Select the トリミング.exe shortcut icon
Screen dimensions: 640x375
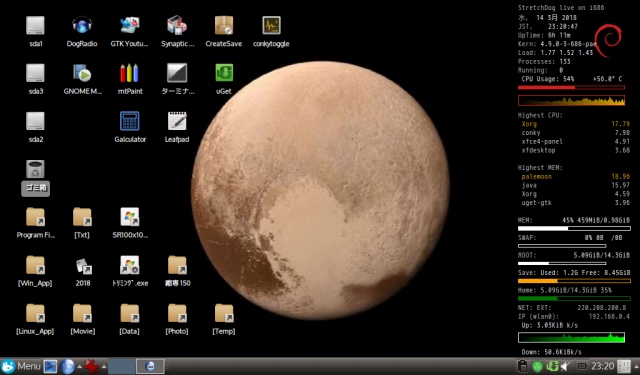[129, 265]
